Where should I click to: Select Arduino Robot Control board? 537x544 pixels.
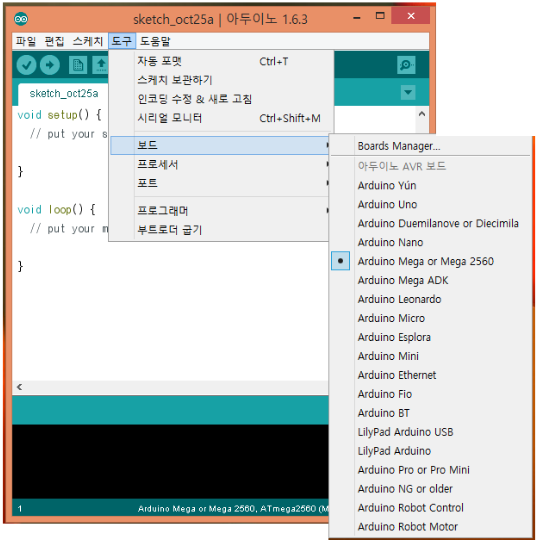point(430,508)
